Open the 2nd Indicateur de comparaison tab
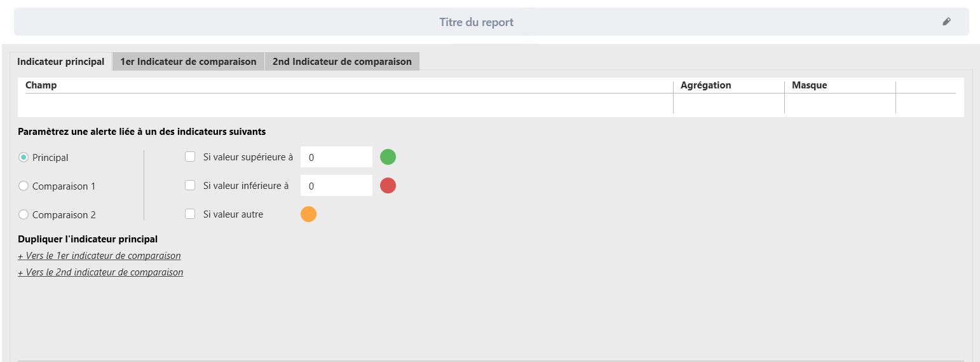 click(x=342, y=62)
